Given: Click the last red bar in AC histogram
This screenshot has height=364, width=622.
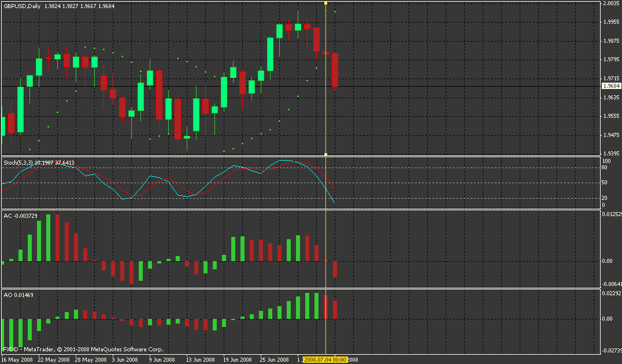Looking at the screenshot, I should [335, 269].
